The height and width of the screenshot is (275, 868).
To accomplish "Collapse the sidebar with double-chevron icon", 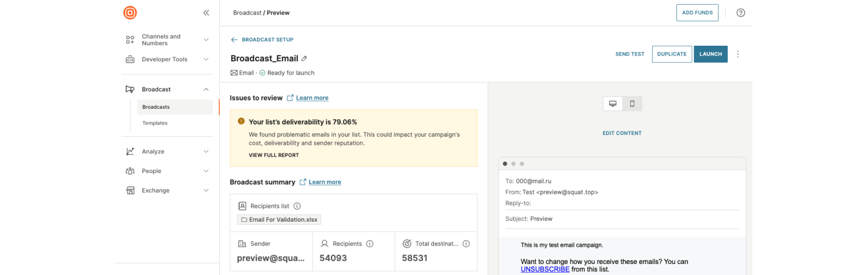I will [206, 13].
